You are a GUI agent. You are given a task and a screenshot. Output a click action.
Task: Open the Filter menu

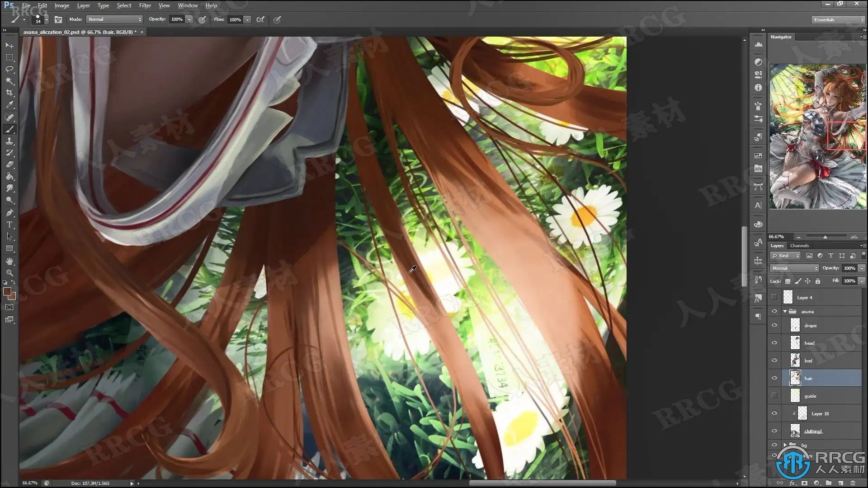[x=145, y=5]
